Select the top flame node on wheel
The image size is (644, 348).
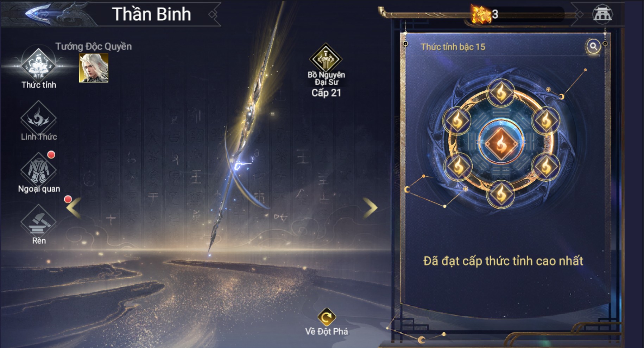(501, 93)
